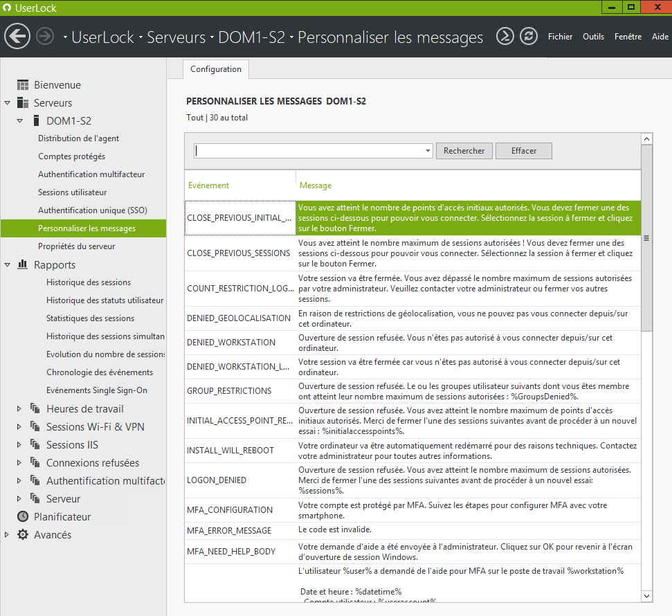
Task: Open Distribution de l'agent
Action: click(x=78, y=138)
